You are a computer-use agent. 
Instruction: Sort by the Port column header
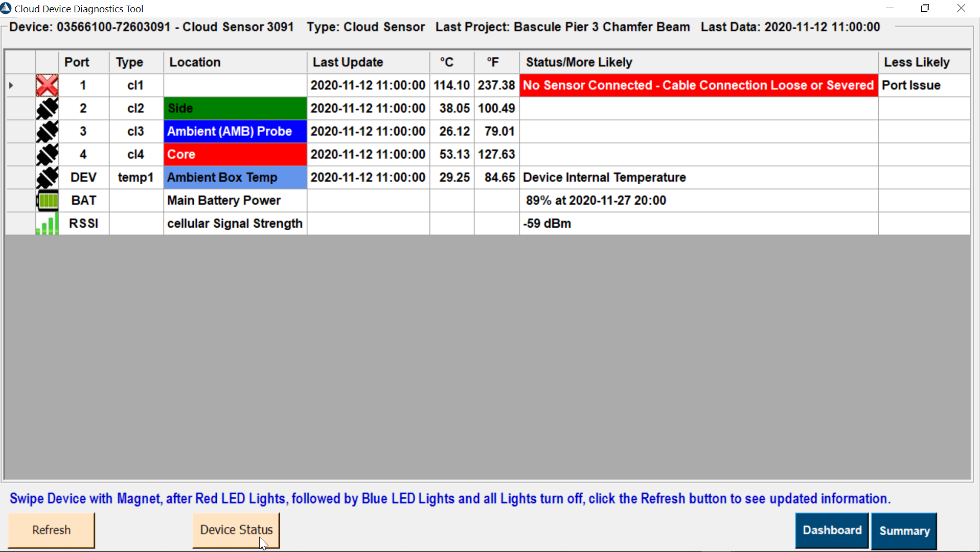tap(84, 62)
